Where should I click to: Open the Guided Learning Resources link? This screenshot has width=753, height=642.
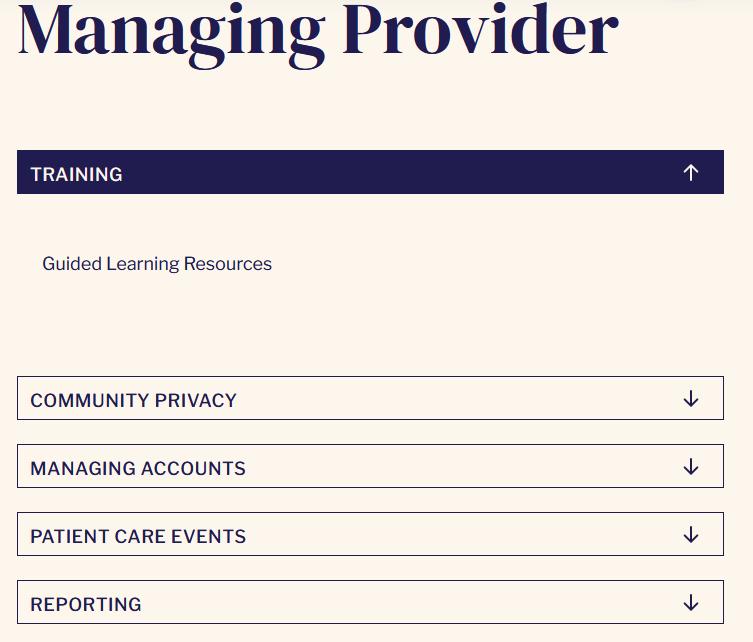tap(157, 264)
